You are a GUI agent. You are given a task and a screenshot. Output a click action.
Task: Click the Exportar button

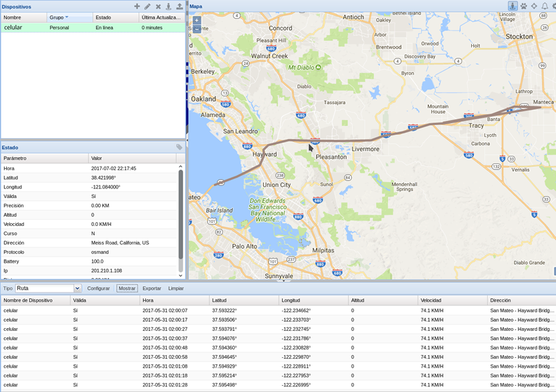152,288
